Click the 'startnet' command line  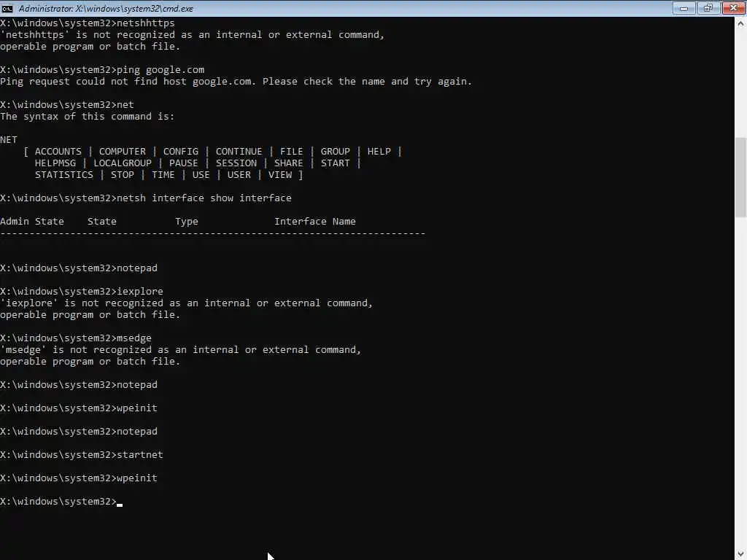[x=82, y=455]
